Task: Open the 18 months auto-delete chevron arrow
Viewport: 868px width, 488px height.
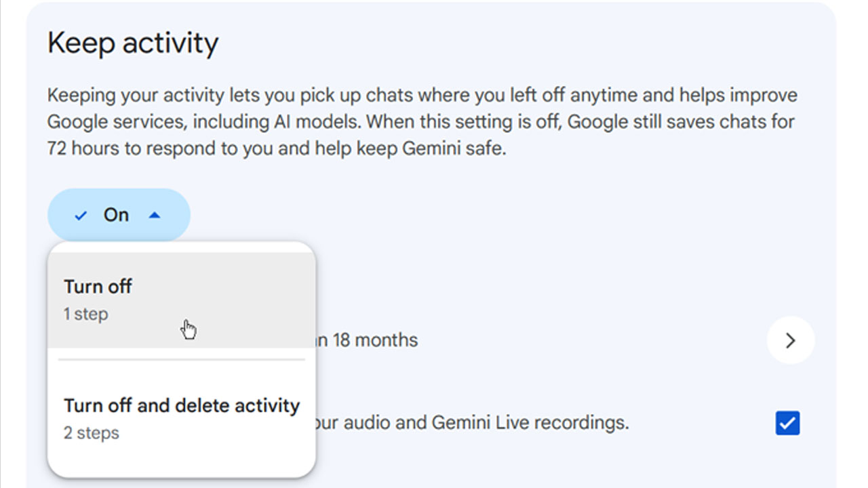Action: tap(790, 340)
